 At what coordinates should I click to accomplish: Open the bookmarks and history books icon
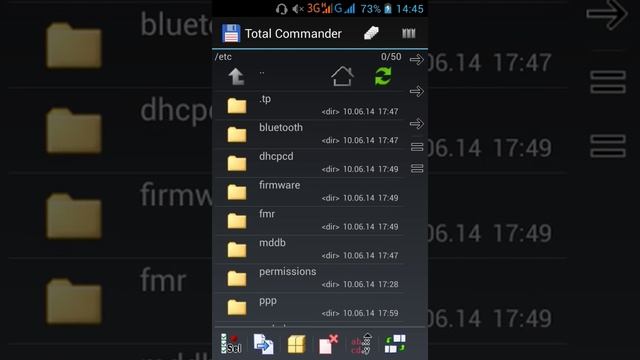[408, 33]
